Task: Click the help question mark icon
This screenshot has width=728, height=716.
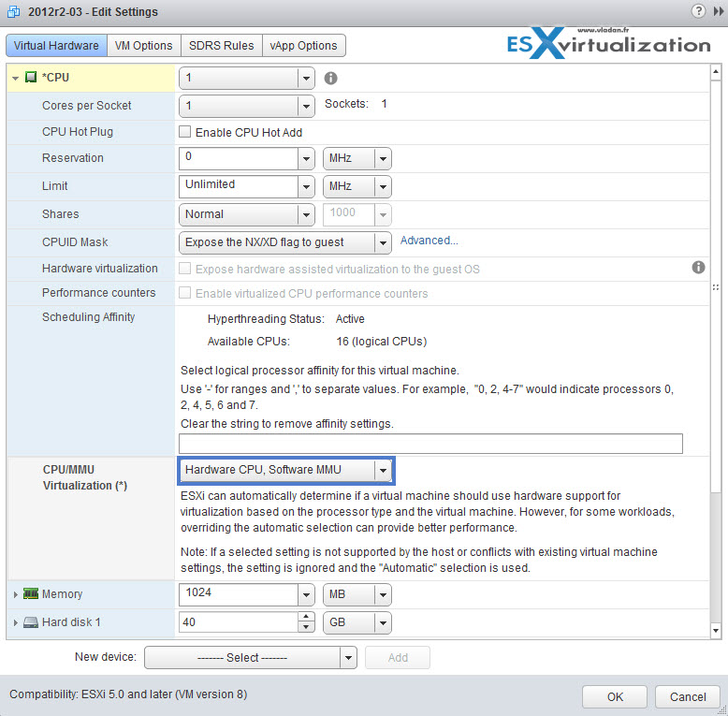Action: [x=698, y=11]
